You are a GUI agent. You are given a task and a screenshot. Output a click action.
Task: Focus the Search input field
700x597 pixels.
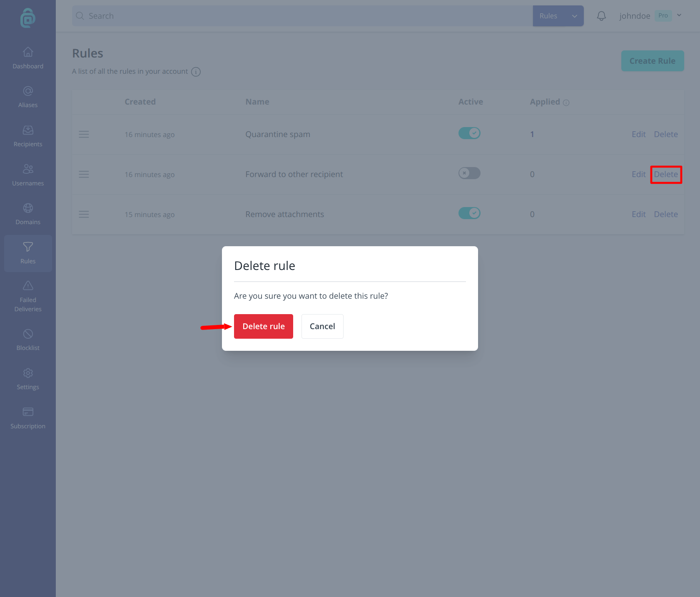[302, 16]
